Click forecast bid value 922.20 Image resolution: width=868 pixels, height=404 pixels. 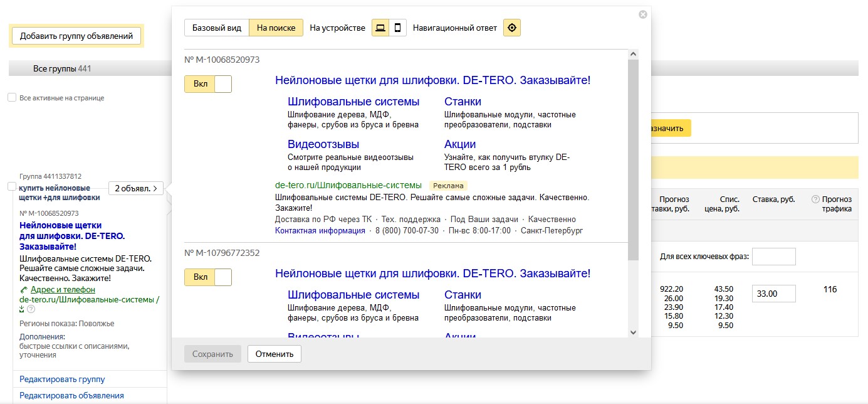(671, 289)
